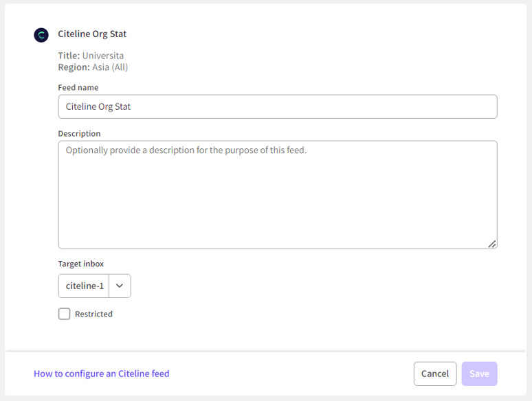The image size is (532, 401).
Task: Click the Save button
Action: [479, 374]
